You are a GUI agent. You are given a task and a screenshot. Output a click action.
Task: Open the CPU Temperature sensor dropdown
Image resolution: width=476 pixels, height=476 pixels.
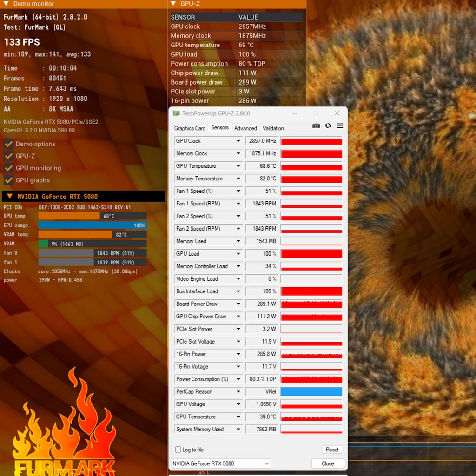(238, 416)
